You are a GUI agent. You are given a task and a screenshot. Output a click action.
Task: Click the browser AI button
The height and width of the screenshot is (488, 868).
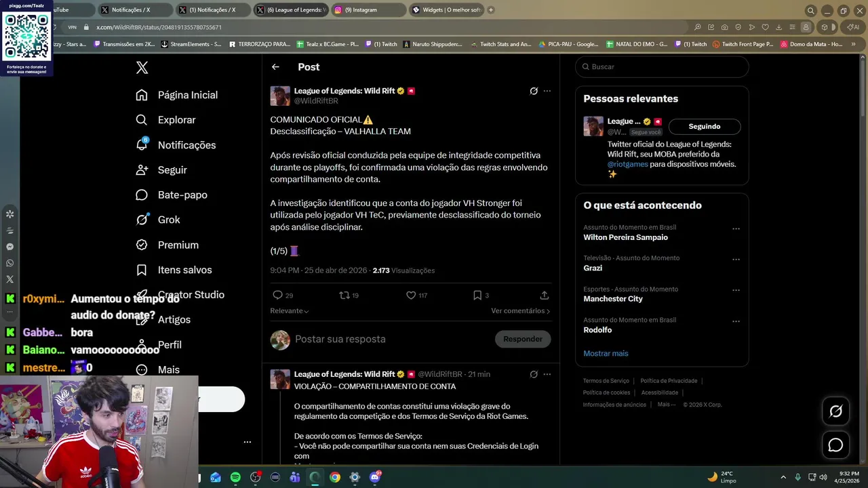[x=852, y=27]
